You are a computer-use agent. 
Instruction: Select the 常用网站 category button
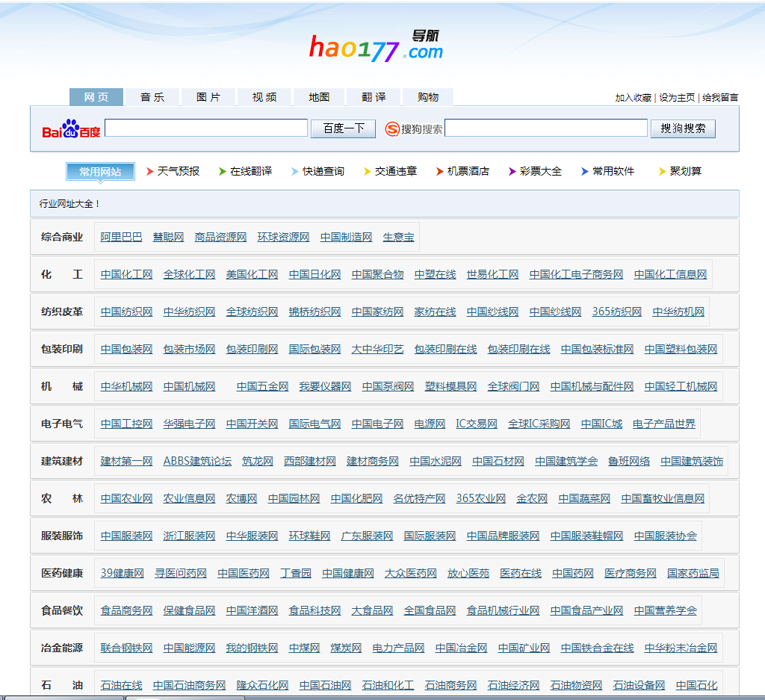pos(101,172)
